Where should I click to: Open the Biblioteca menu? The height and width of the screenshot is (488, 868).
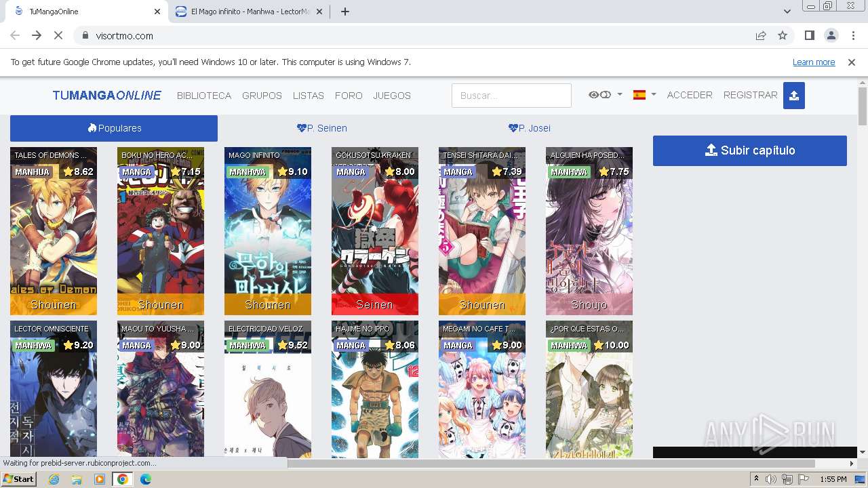click(204, 96)
